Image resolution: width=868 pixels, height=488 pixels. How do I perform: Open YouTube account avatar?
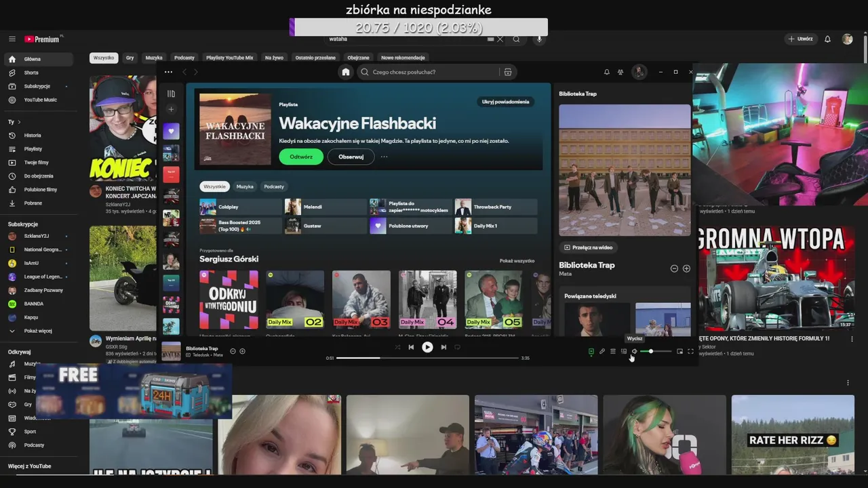point(847,39)
